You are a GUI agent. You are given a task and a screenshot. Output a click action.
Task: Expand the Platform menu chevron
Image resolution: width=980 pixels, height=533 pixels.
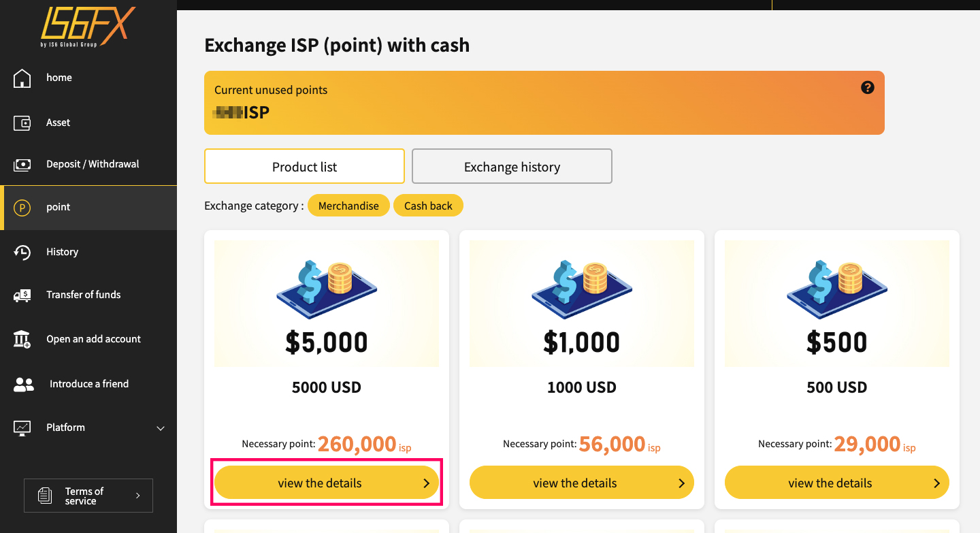point(161,428)
